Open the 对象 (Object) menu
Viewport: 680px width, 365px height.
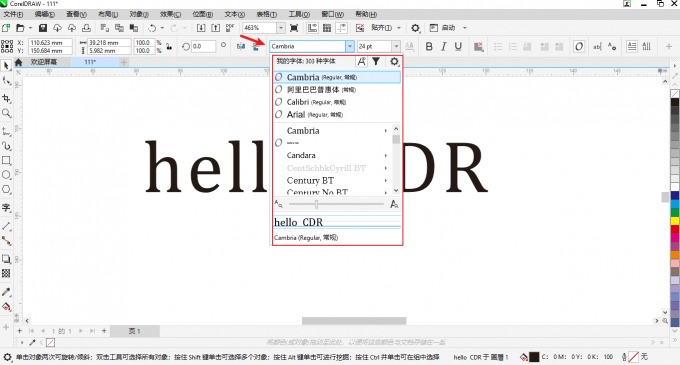pyautogui.click(x=139, y=14)
